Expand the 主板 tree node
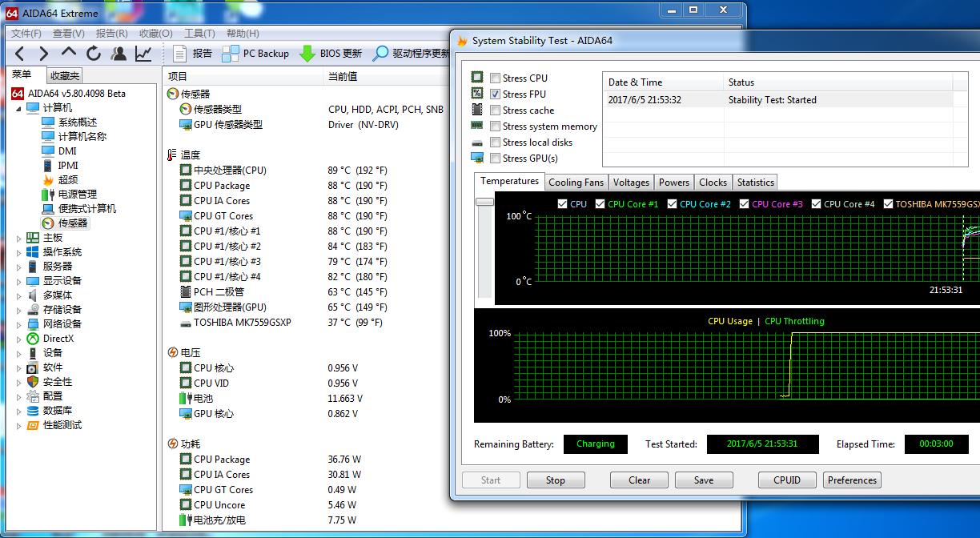The image size is (980, 538). point(19,238)
